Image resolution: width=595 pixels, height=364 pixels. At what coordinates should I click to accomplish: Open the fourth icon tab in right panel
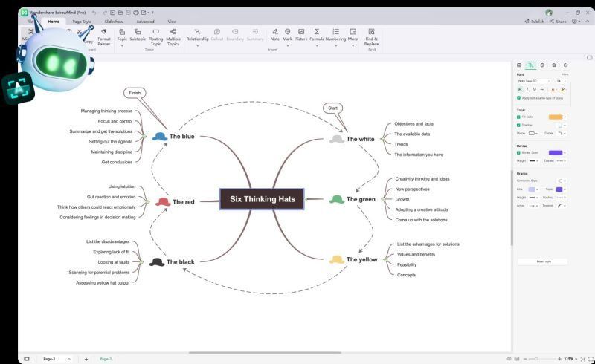(554, 65)
